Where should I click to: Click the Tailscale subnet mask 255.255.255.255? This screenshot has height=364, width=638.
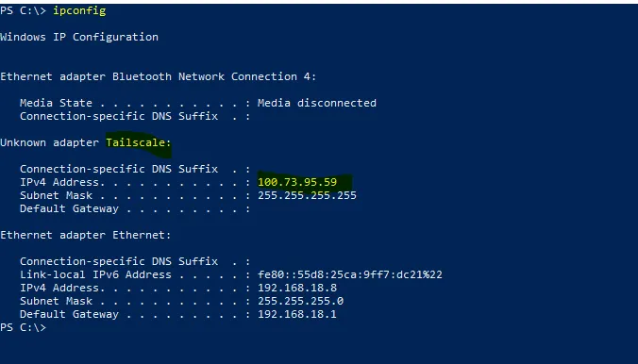pos(307,195)
